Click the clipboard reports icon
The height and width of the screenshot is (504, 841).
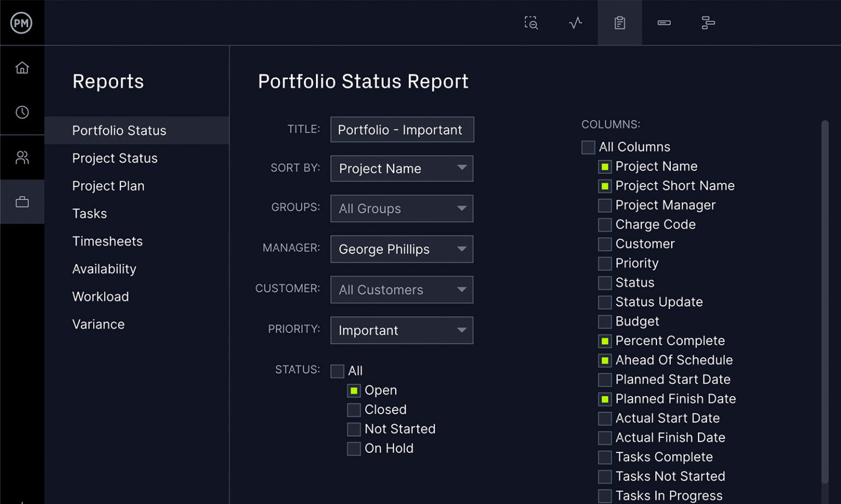point(620,23)
